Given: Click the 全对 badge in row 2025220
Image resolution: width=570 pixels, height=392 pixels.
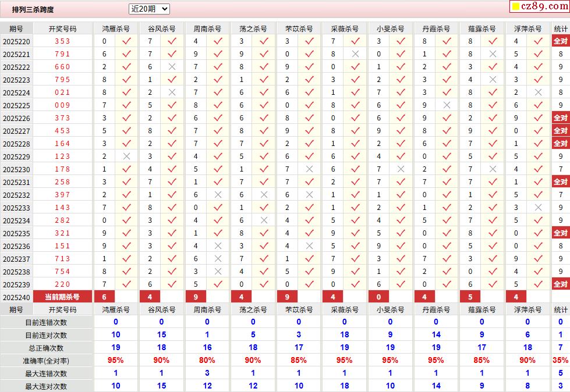Looking at the screenshot, I should coord(561,41).
